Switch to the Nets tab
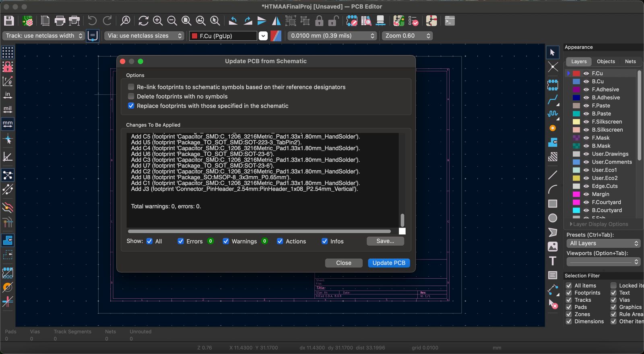The height and width of the screenshot is (354, 644). pyautogui.click(x=630, y=62)
